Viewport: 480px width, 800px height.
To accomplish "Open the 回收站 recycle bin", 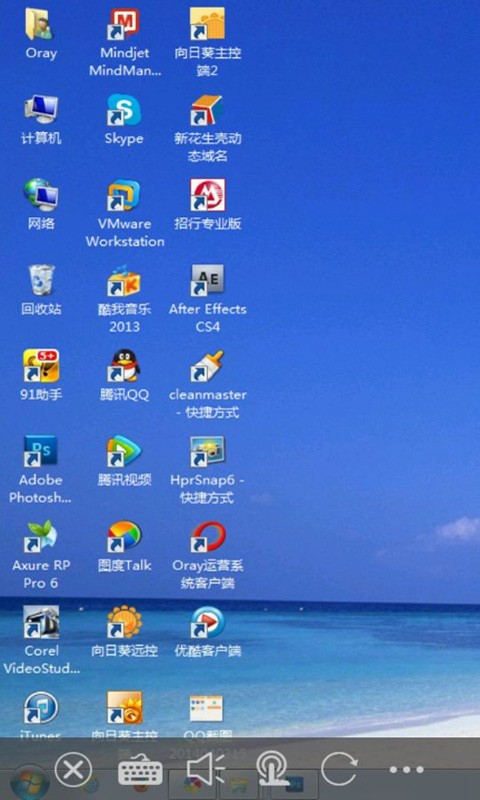I will point(41,280).
